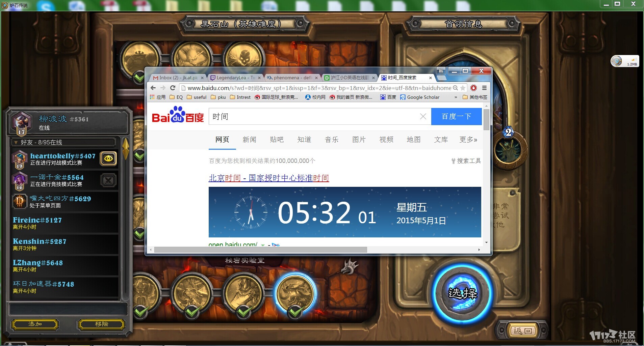Switch to the 地图 results tab
Image resolution: width=644 pixels, height=346 pixels.
(413, 140)
